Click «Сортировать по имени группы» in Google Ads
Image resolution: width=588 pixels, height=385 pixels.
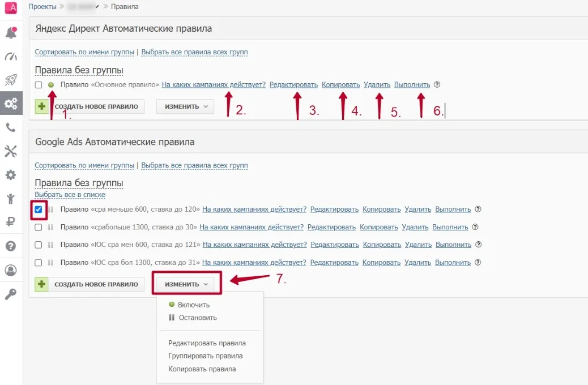84,165
